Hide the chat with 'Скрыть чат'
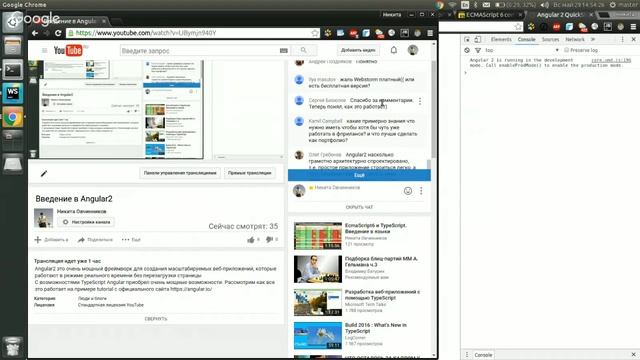This screenshot has width=640, height=360. 359,207
